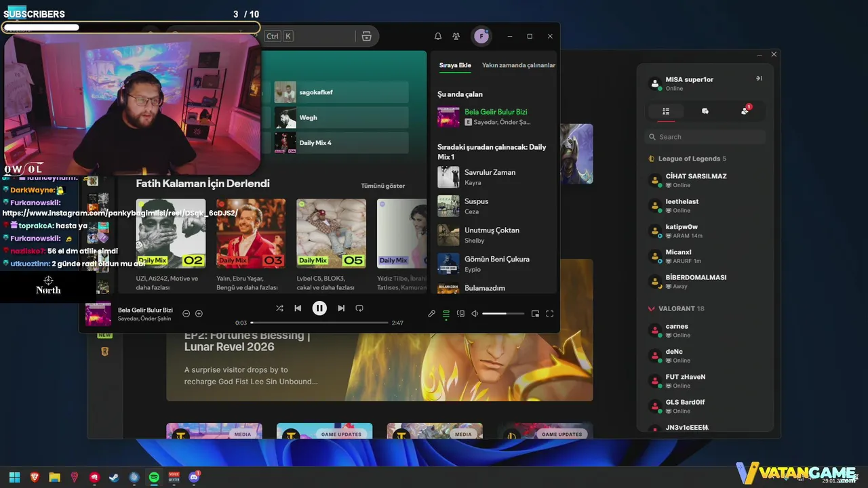Open File Explorer from taskbar
The image size is (868, 488).
tap(54, 477)
